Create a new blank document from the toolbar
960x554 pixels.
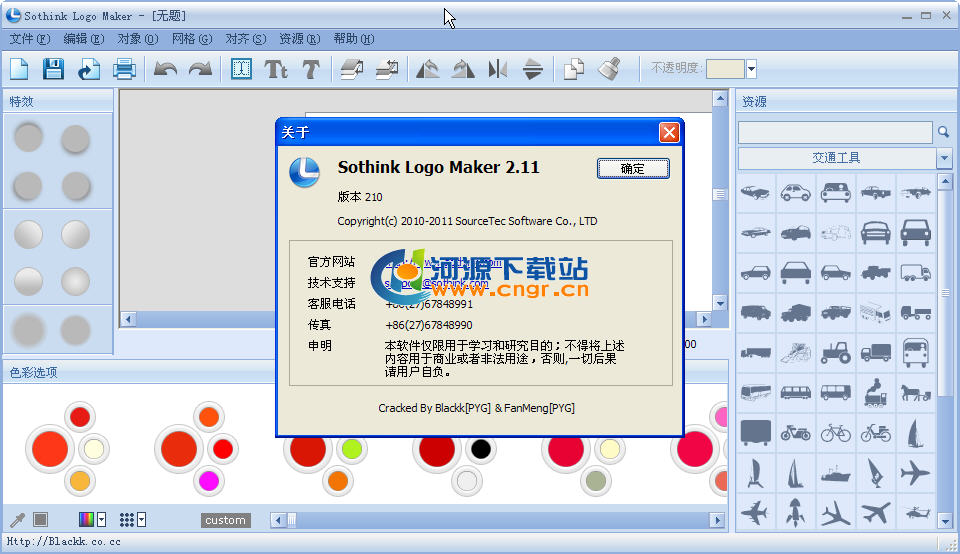tap(19, 69)
